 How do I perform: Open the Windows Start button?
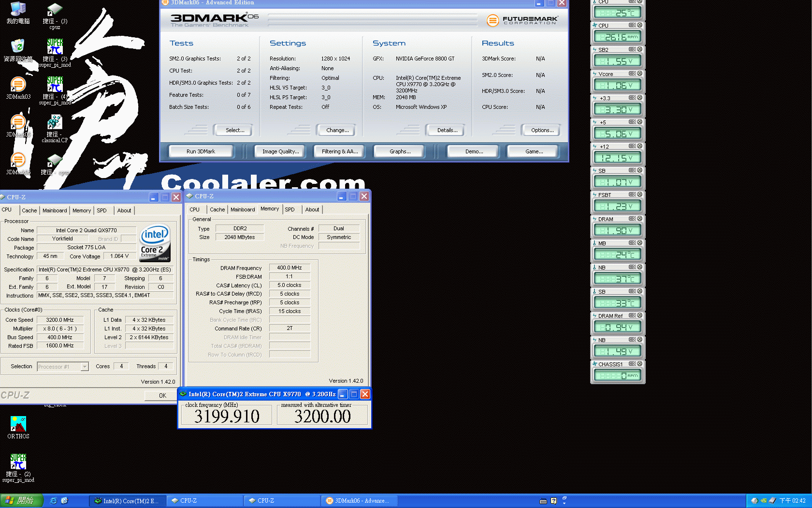[x=22, y=501]
